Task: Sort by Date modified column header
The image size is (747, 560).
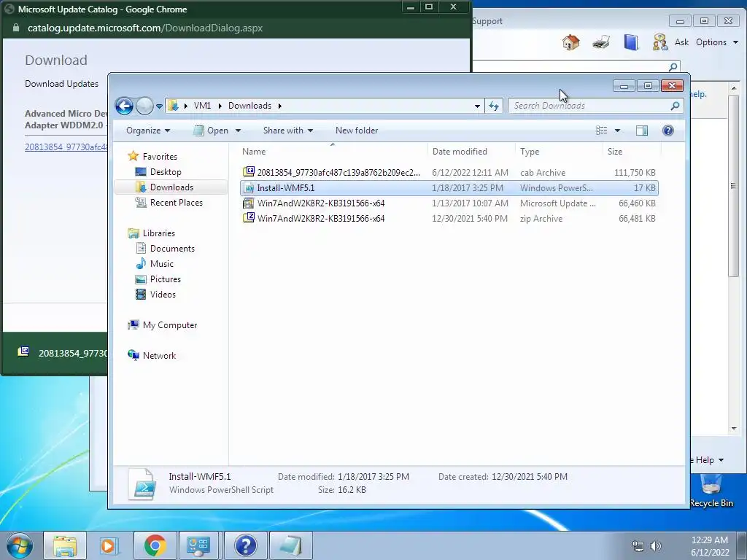Action: pyautogui.click(x=471, y=152)
